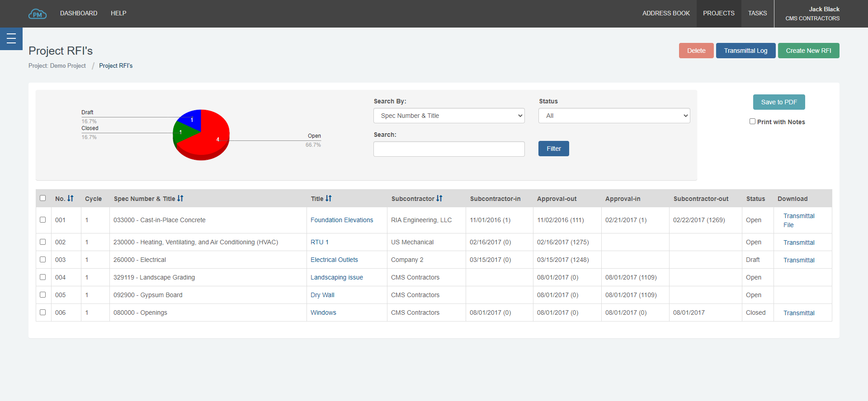Download Transmittal for RFI 006
Viewport: 868px width, 401px height.
[x=799, y=313]
